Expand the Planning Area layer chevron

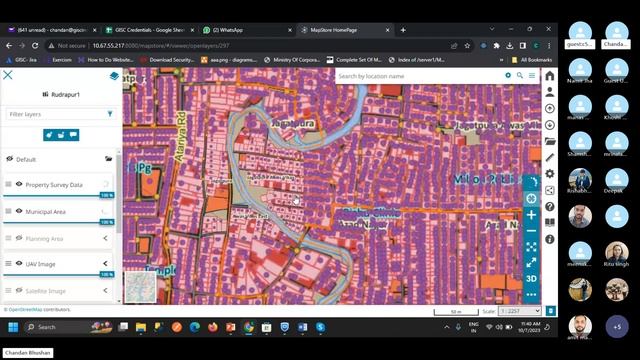coord(105,238)
